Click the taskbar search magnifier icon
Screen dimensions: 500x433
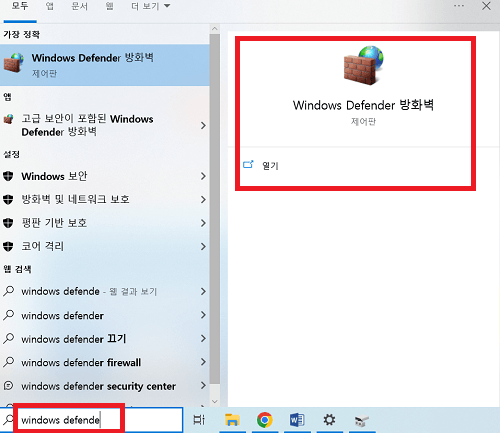click(8, 420)
